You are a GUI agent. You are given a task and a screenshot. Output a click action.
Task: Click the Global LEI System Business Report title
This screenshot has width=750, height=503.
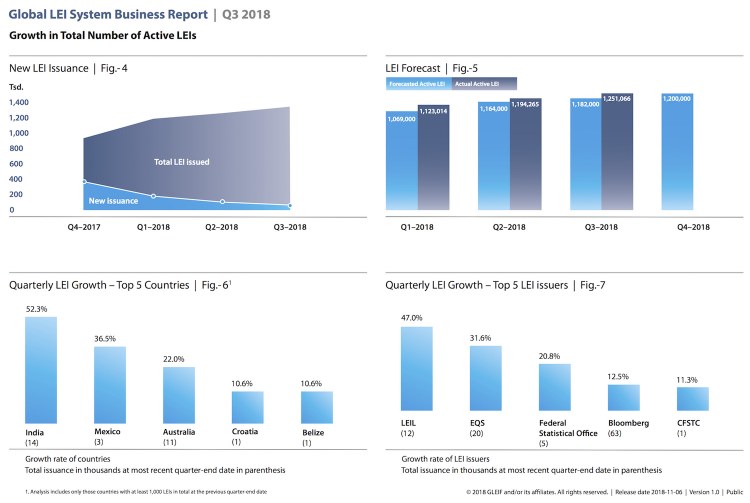click(119, 14)
